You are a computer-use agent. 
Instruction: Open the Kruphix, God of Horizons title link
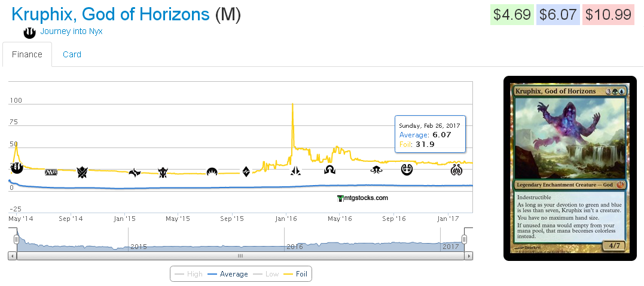pos(111,14)
